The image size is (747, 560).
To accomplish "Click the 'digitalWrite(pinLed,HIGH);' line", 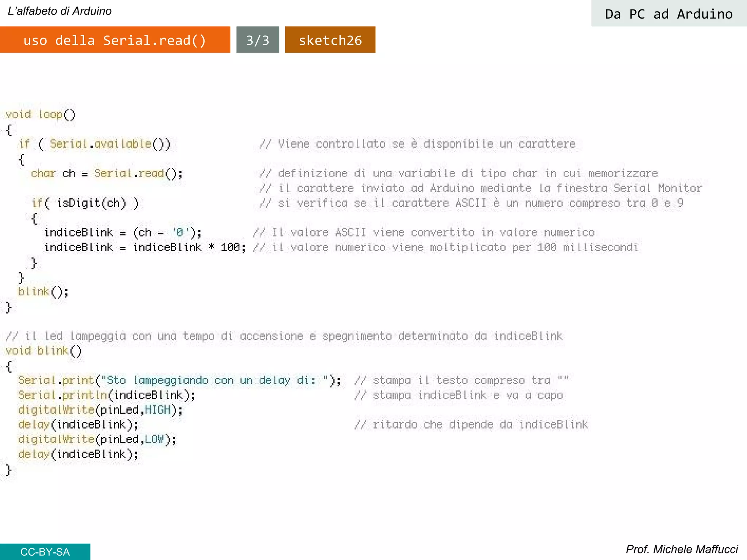I will 100,410.
